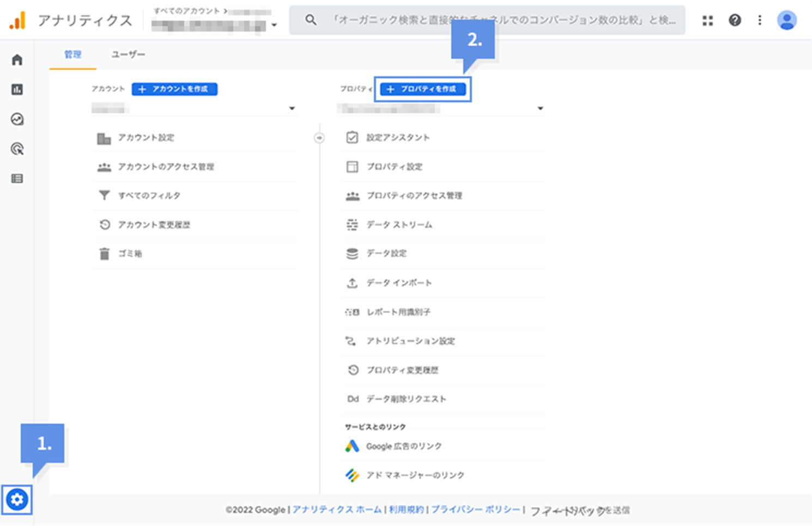This screenshot has width=812, height=526.
Task: Click the プロパティを作成 button
Action: 423,89
